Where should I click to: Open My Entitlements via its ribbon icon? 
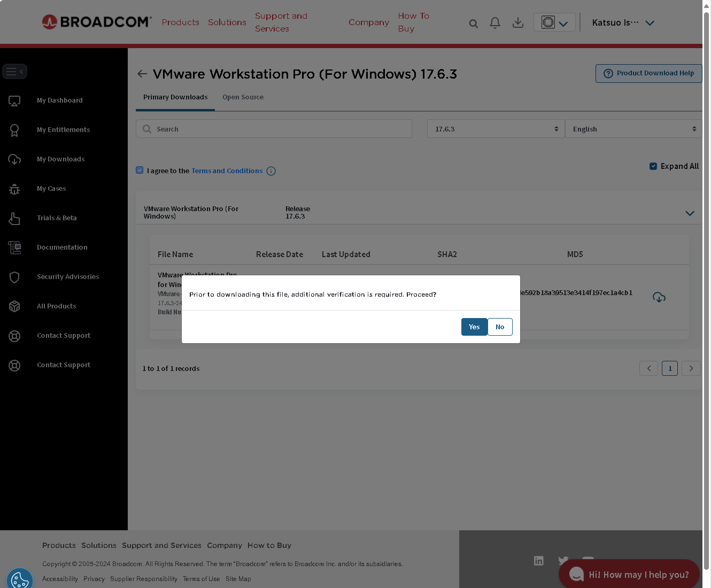[x=14, y=130]
